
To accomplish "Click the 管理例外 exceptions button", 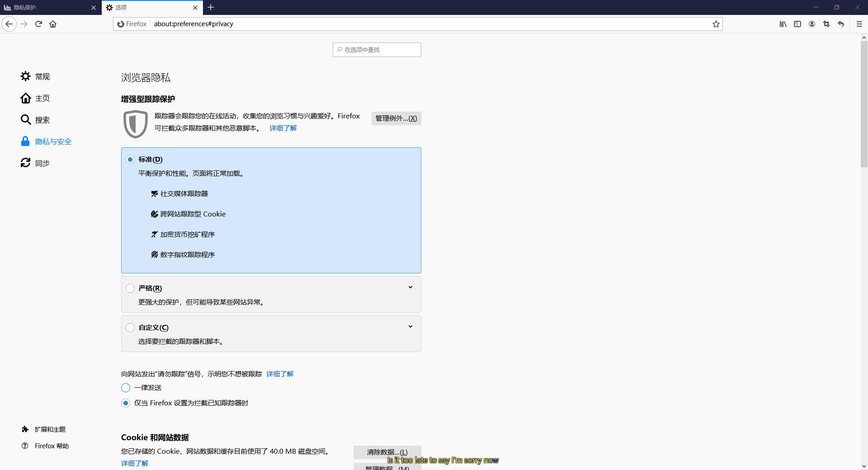I will [396, 118].
